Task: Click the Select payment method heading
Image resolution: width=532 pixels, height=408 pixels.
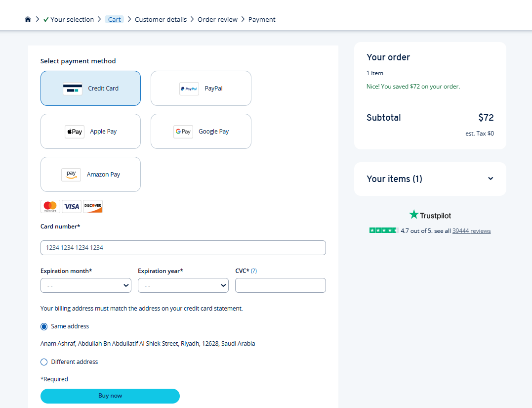Action: click(x=78, y=61)
